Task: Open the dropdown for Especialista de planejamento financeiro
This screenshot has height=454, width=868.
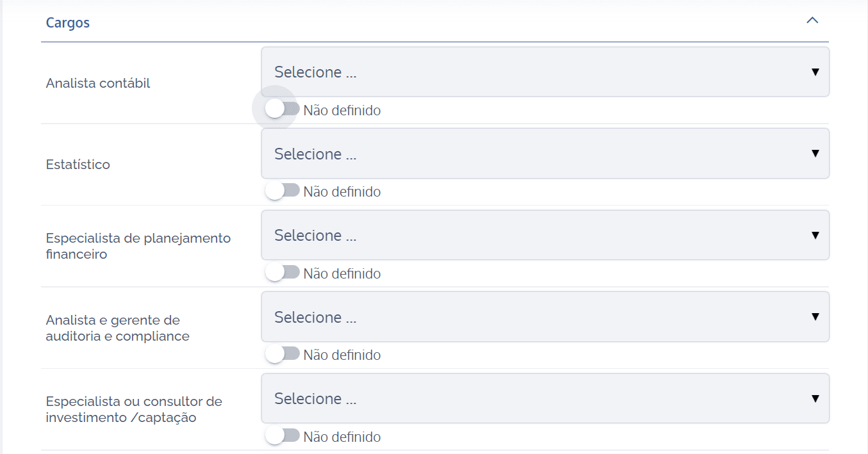Action: (x=545, y=234)
